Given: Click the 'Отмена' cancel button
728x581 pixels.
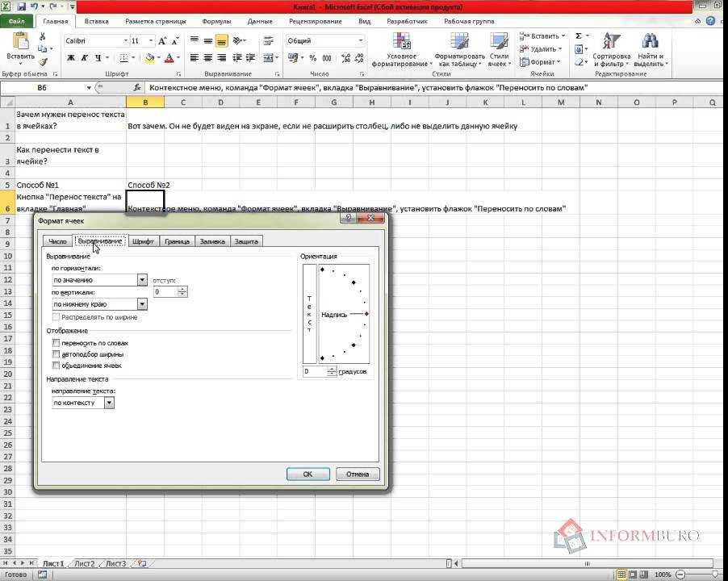Looking at the screenshot, I should 358,474.
